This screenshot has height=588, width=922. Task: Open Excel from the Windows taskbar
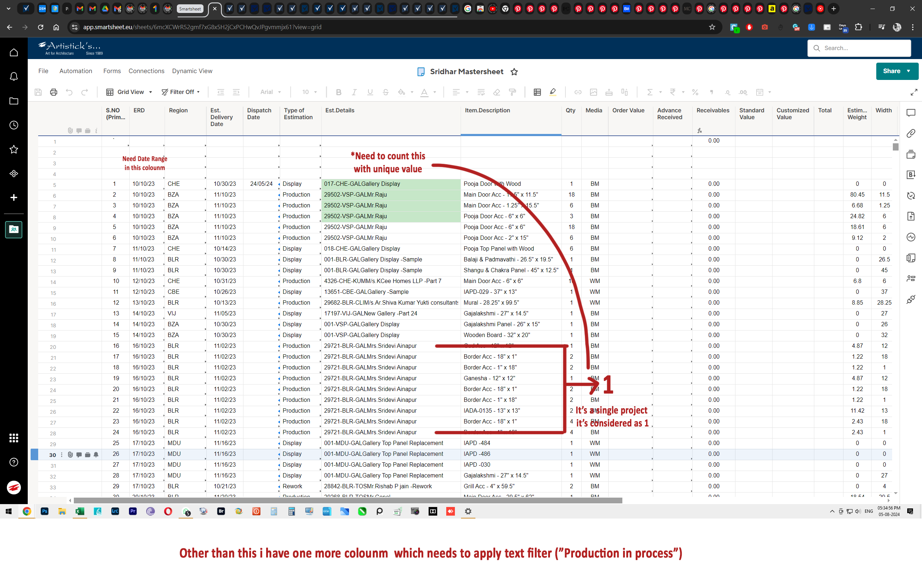tap(80, 511)
